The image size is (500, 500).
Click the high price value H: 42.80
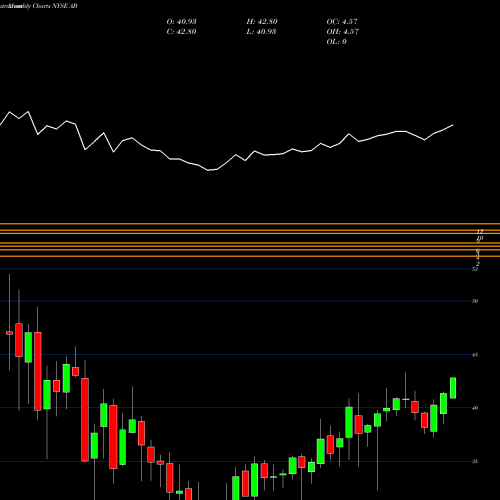click(262, 22)
